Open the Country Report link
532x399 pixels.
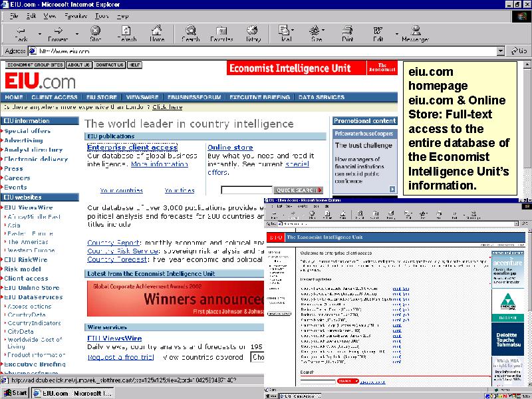pos(113,243)
